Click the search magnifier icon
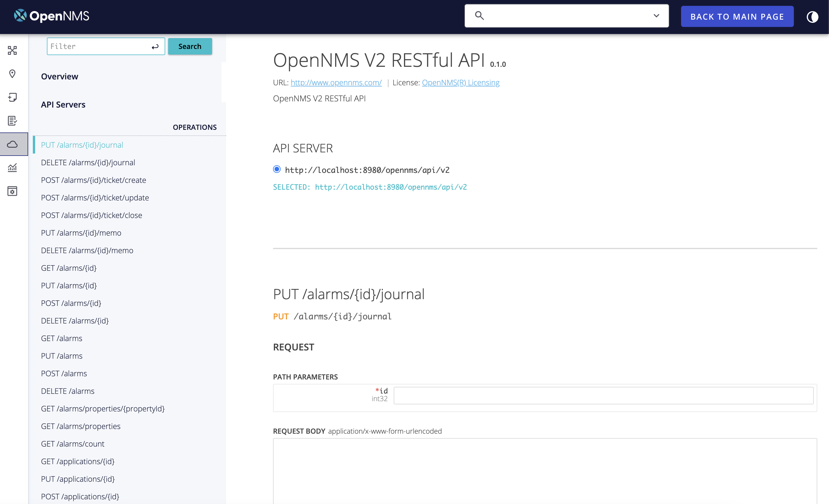Viewport: 829px width, 504px height. pos(479,16)
